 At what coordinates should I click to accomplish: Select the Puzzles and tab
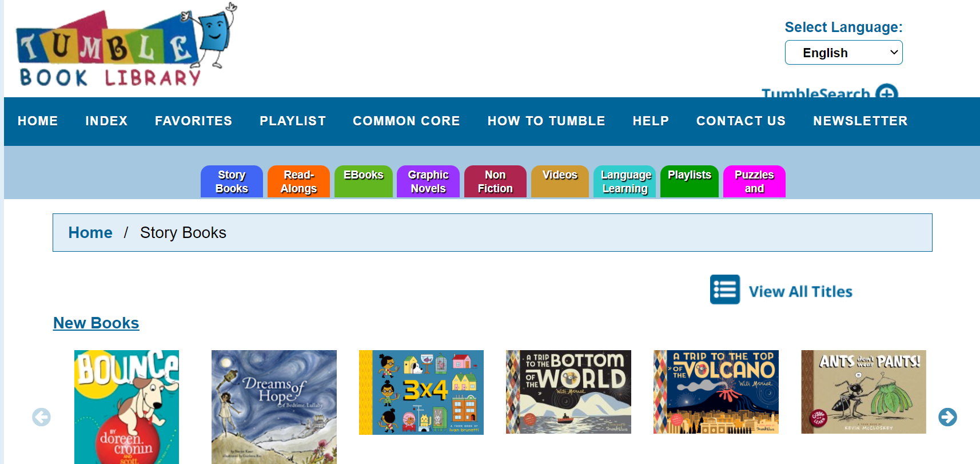pos(754,181)
